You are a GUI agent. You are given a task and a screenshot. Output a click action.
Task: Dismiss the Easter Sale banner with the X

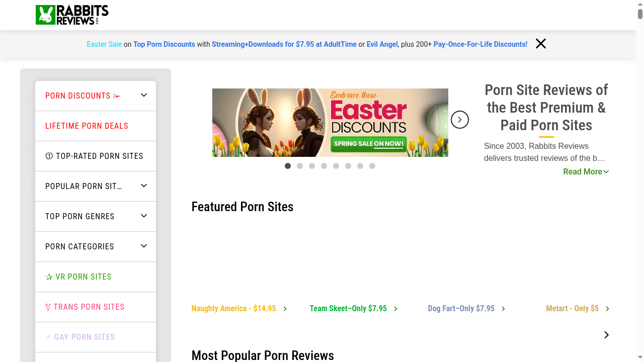click(541, 44)
